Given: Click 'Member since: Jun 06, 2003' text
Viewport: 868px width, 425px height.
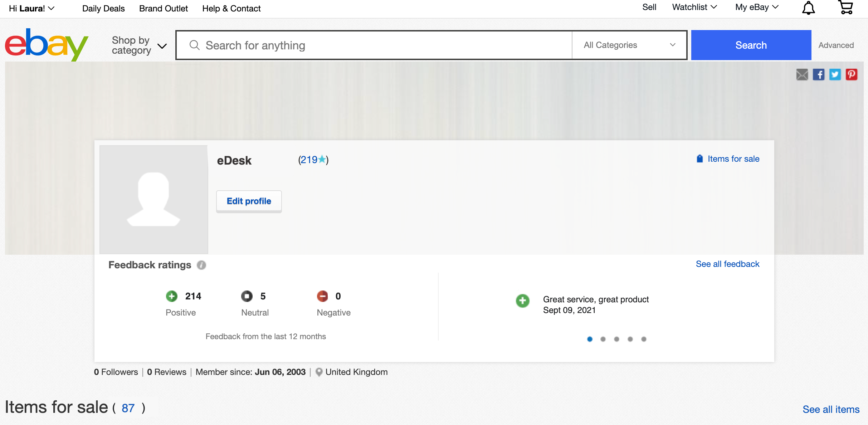Looking at the screenshot, I should click(250, 372).
